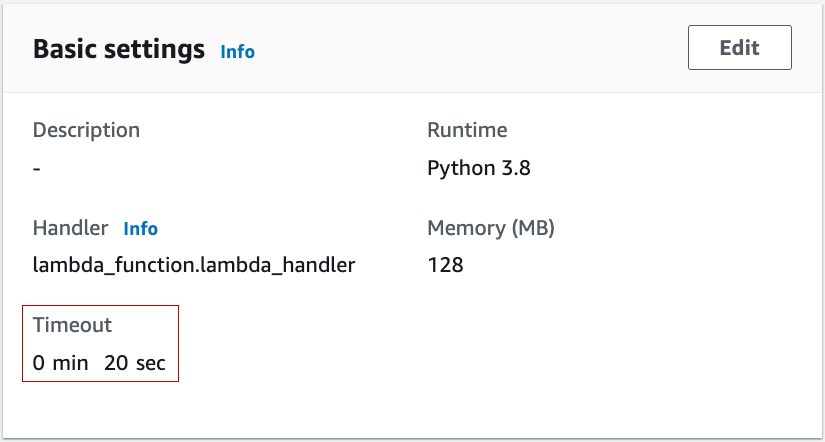Open the Info link beside Handler

coord(140,228)
